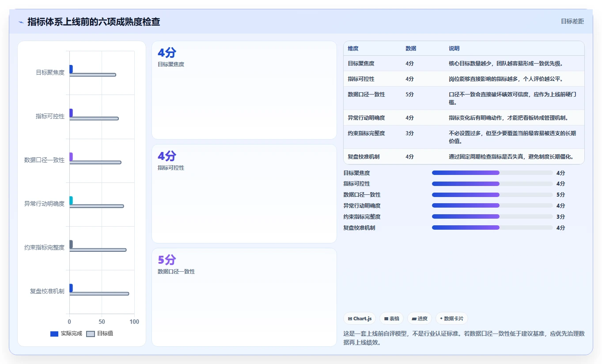The height and width of the screenshot is (364, 602).
Task: Click the gray target bar for 数据口径一致性 in chart
Action: [x=95, y=162]
